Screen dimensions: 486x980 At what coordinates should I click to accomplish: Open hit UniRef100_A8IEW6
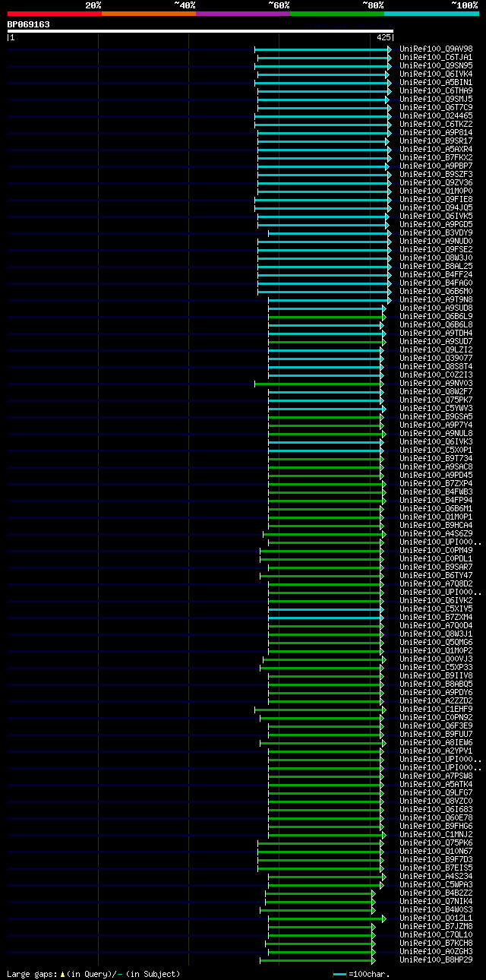[x=436, y=742]
